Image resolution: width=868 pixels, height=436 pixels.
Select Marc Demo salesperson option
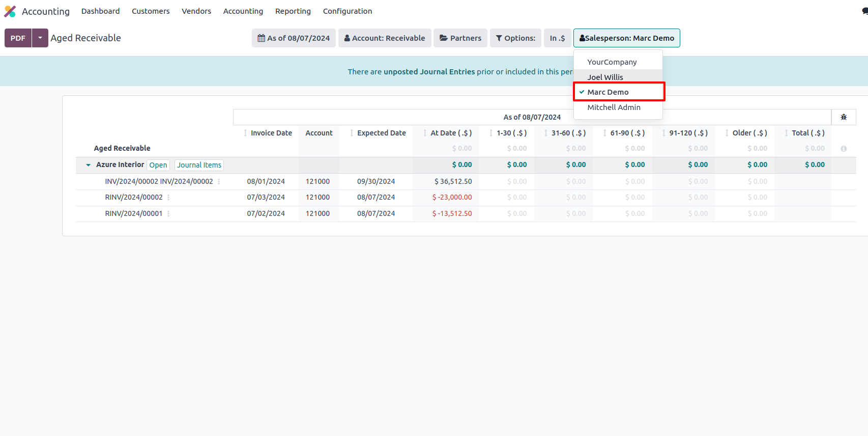click(619, 92)
